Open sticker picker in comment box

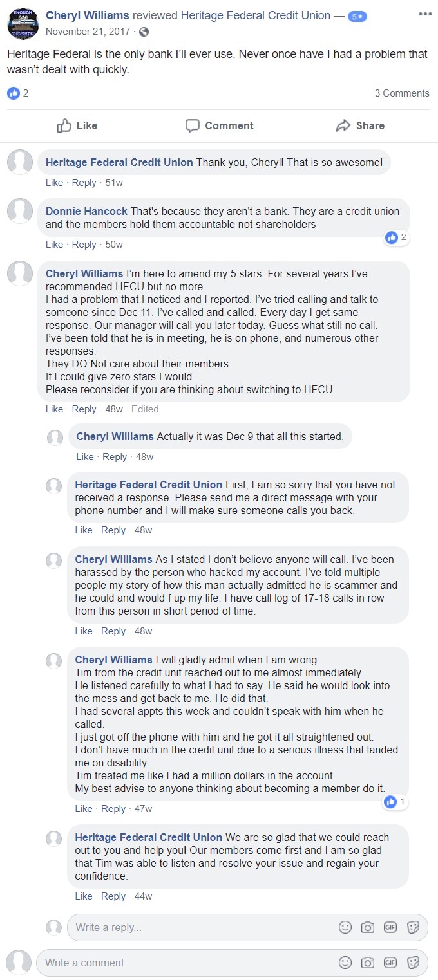tap(414, 963)
